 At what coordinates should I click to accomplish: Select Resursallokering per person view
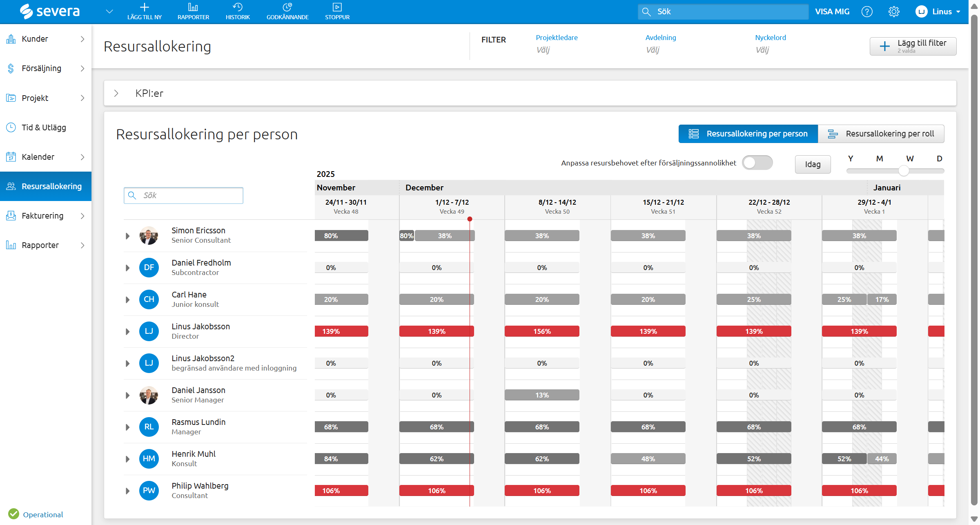748,134
